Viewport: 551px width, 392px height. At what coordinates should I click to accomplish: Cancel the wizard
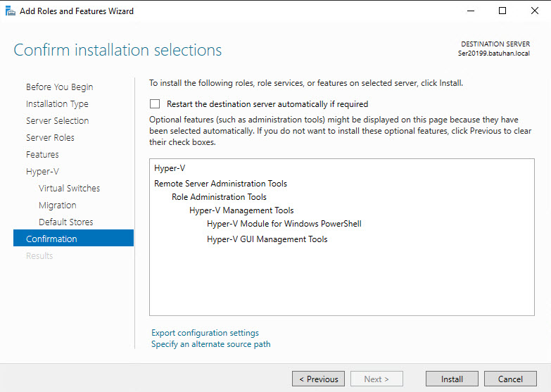(510, 379)
